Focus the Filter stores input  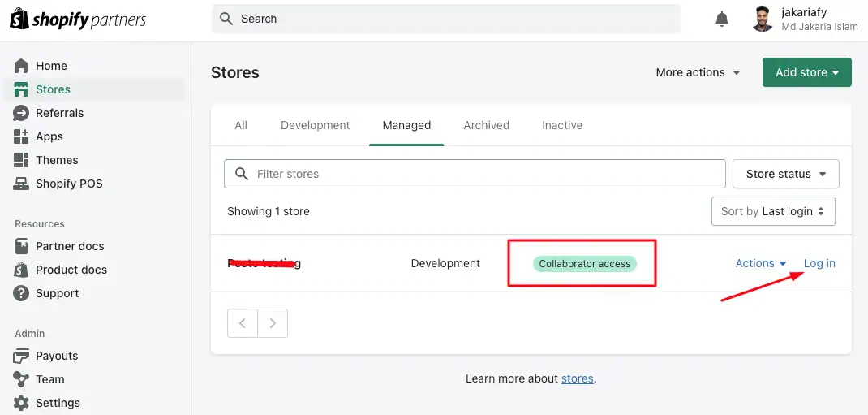475,174
